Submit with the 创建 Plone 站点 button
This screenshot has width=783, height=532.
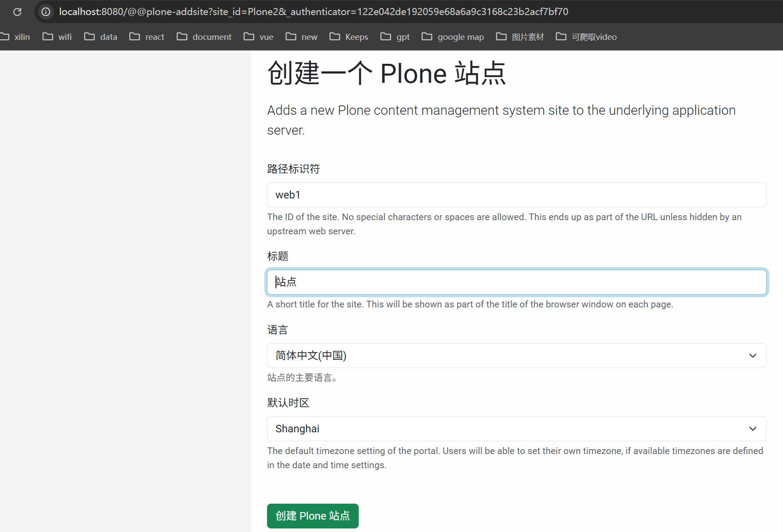tap(313, 516)
